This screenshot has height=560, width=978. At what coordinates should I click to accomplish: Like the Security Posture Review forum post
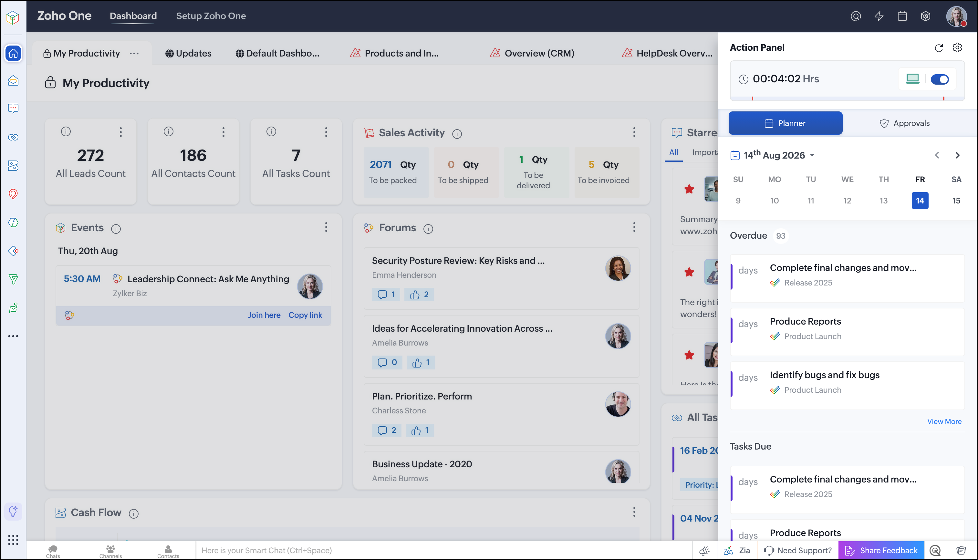coord(419,295)
